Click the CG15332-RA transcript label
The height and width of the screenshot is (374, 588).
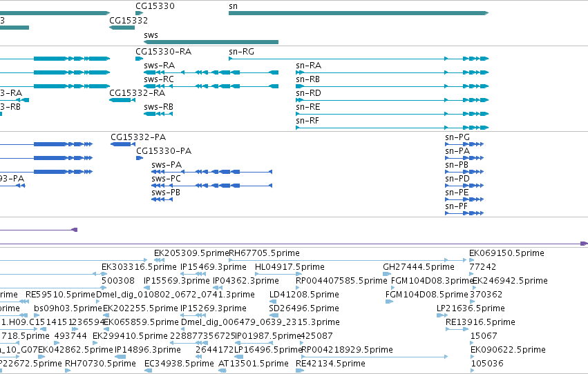pos(137,93)
